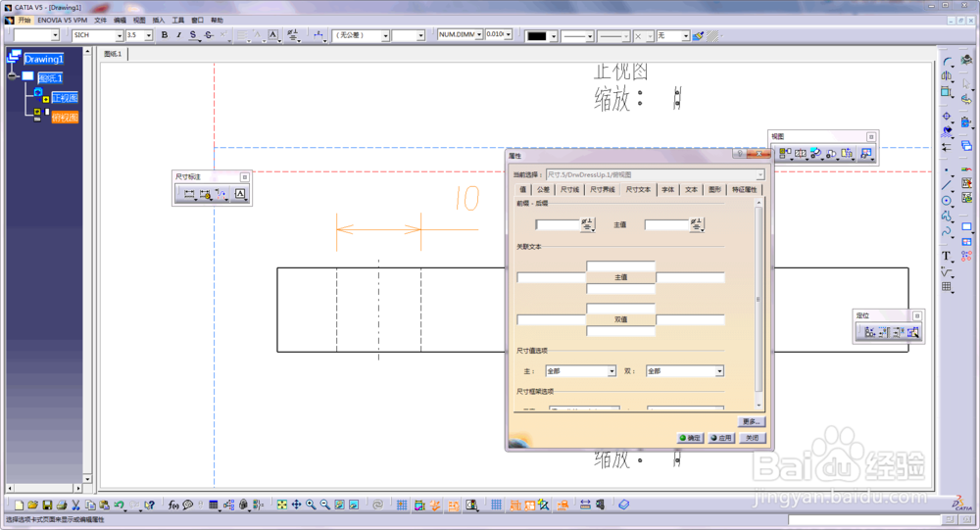980x530 pixels.
Task: Click the Undo arrow icon
Action: (119, 505)
